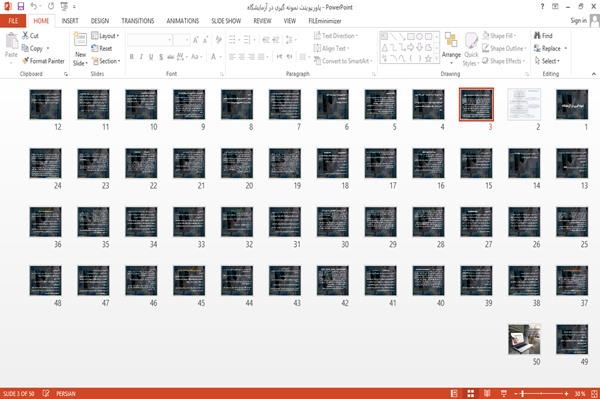Image resolution: width=600 pixels, height=399 pixels.
Task: Open the Replace dropdown arrow
Action: (566, 48)
